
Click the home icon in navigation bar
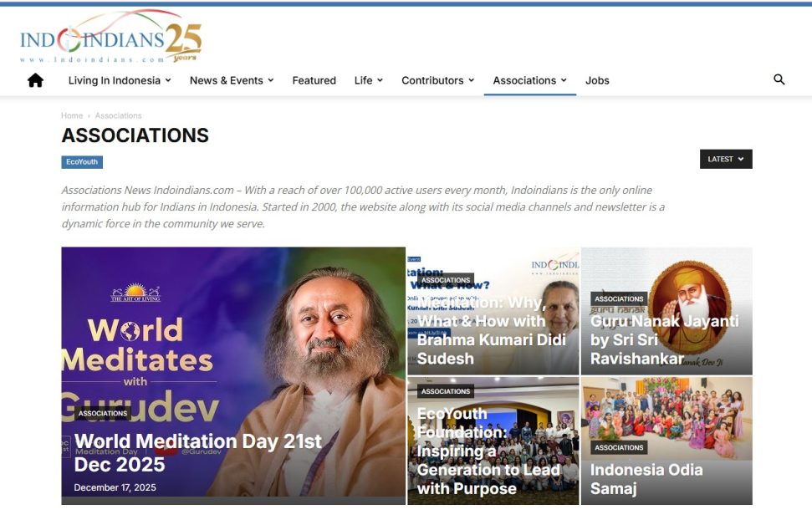coord(35,80)
